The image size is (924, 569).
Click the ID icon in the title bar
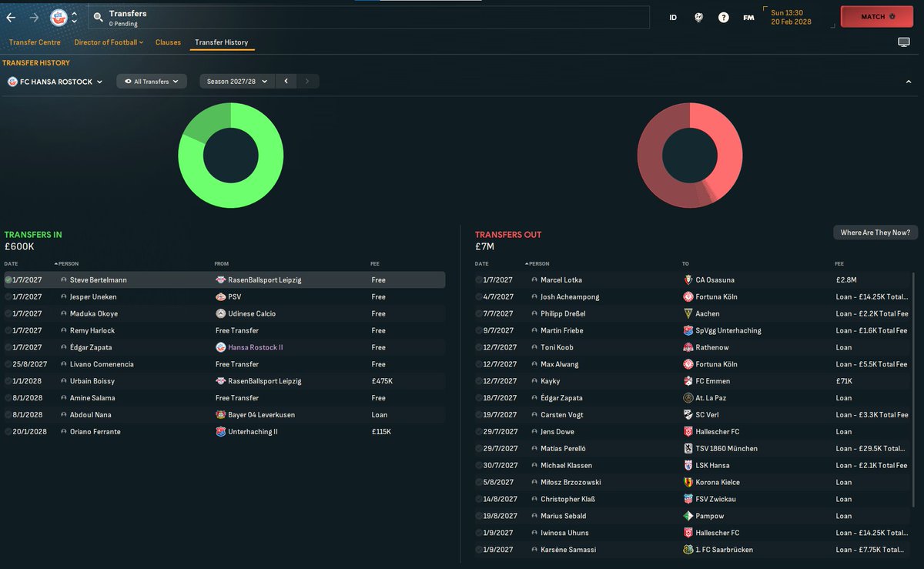[x=672, y=16]
